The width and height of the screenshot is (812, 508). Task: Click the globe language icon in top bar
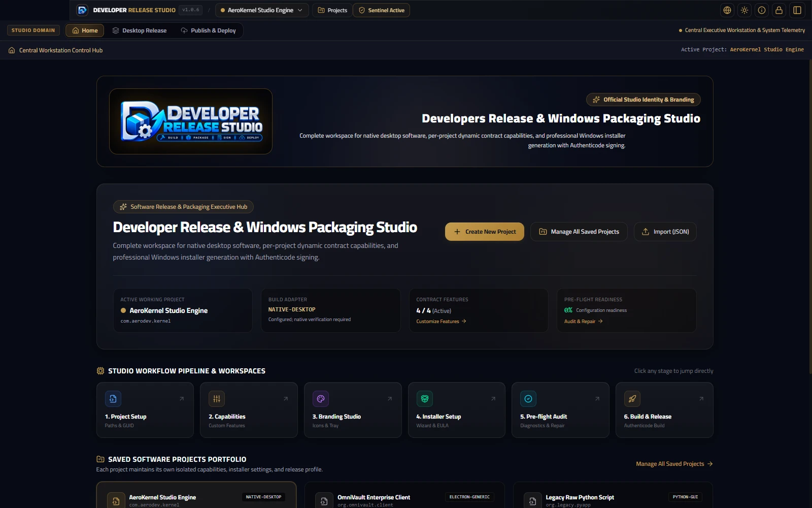(727, 10)
